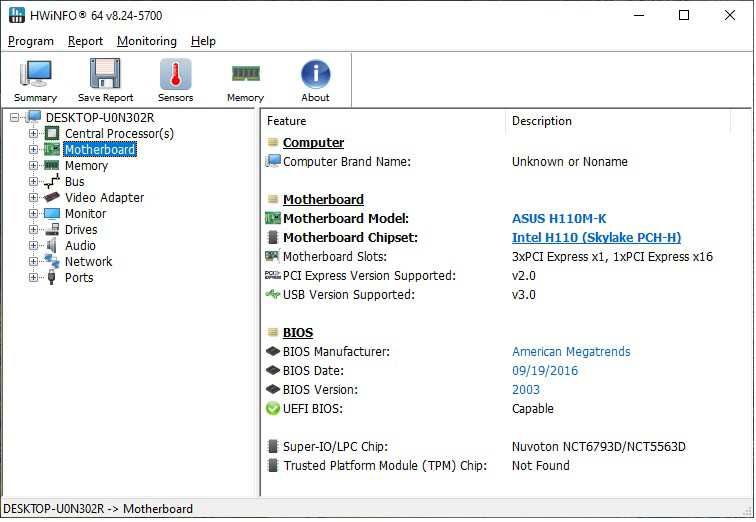Open the Report menu

pos(85,41)
